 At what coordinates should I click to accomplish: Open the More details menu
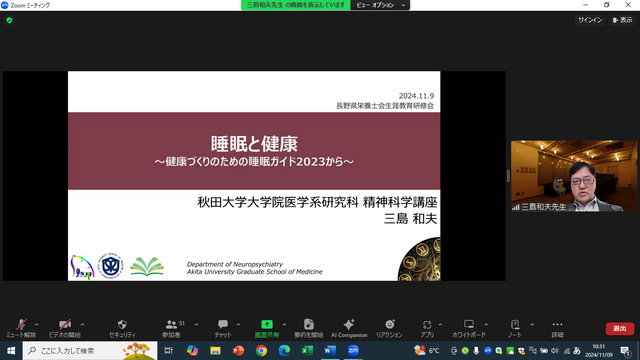(557, 328)
